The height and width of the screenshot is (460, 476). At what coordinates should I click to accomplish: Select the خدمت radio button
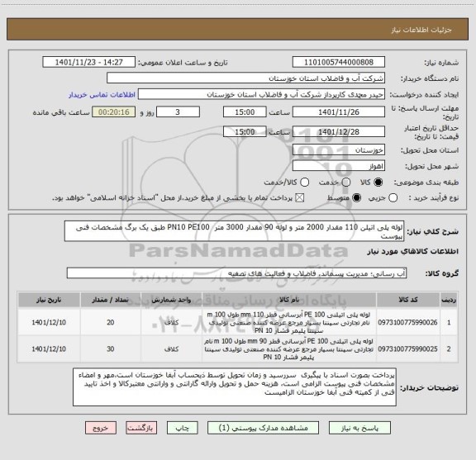coord(346,183)
